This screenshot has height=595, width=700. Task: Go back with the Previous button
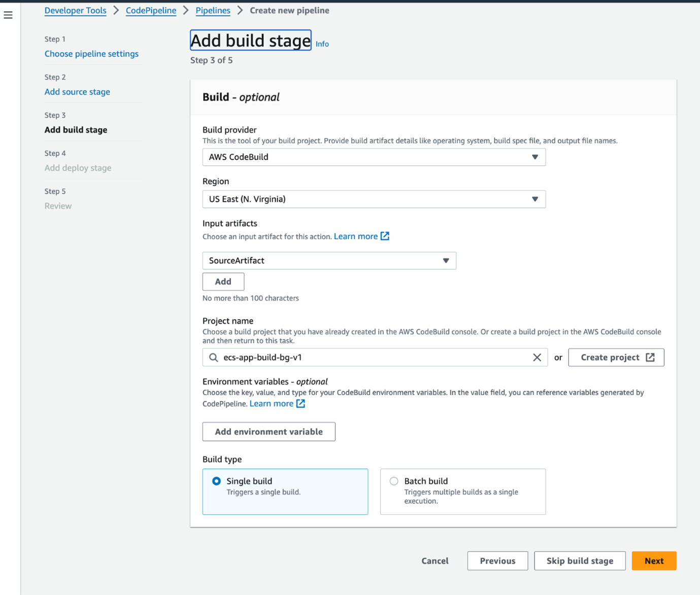[x=497, y=561]
